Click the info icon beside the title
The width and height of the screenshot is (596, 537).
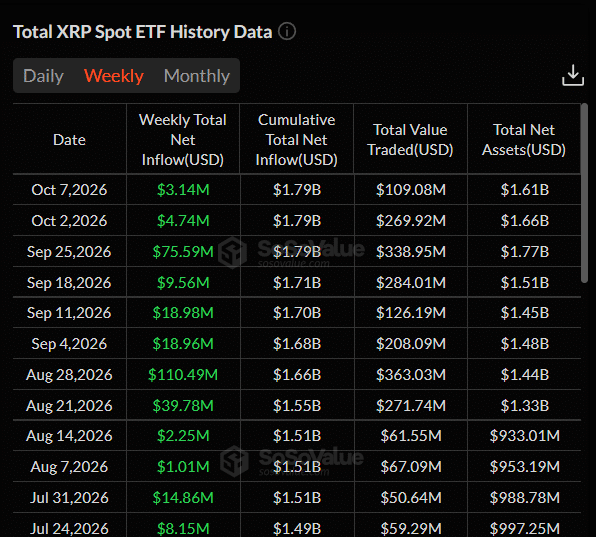[287, 32]
